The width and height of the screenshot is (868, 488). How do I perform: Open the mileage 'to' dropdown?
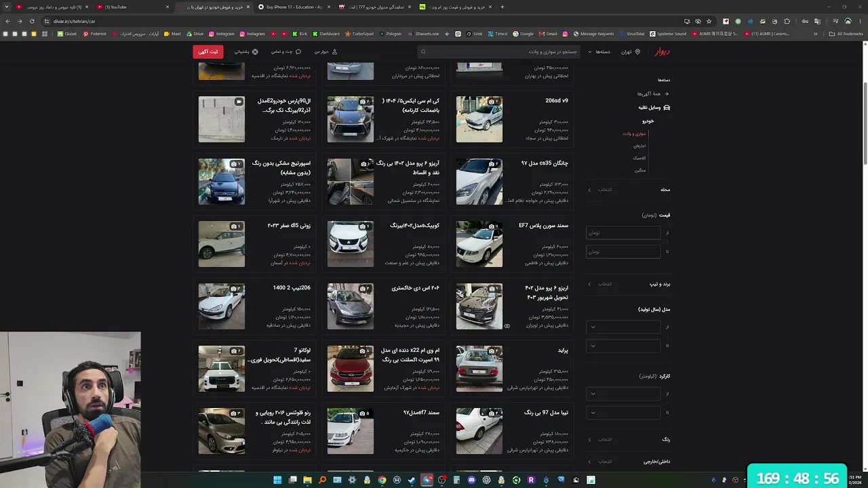click(623, 412)
